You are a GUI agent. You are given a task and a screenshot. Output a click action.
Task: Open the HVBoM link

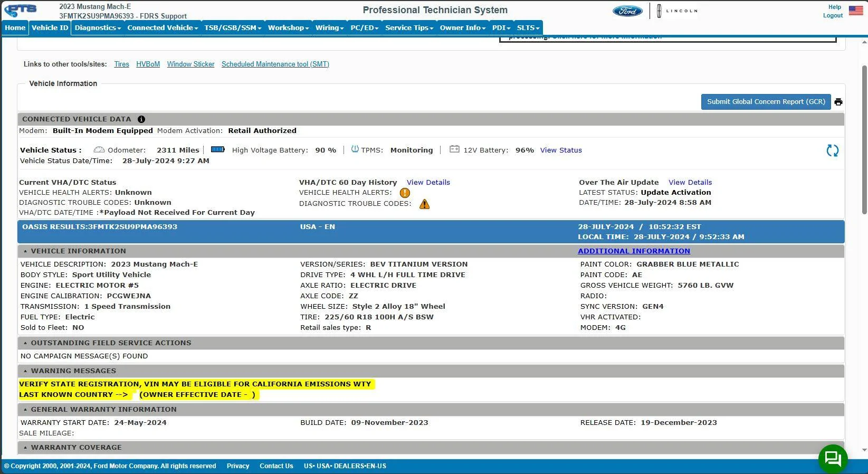pos(148,64)
